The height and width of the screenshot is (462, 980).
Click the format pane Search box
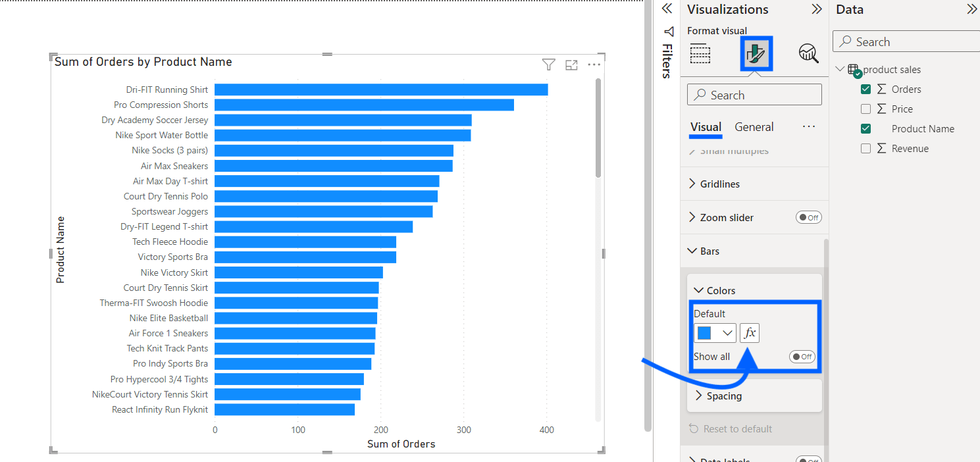754,94
